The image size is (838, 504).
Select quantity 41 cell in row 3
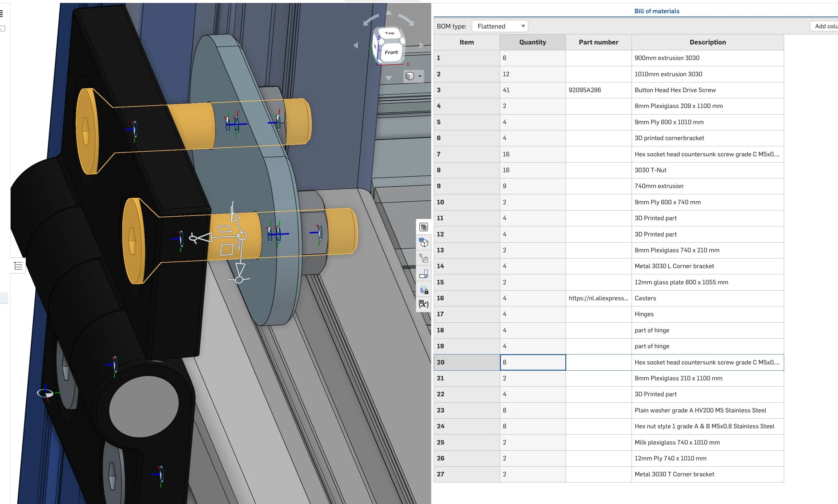coord(533,90)
